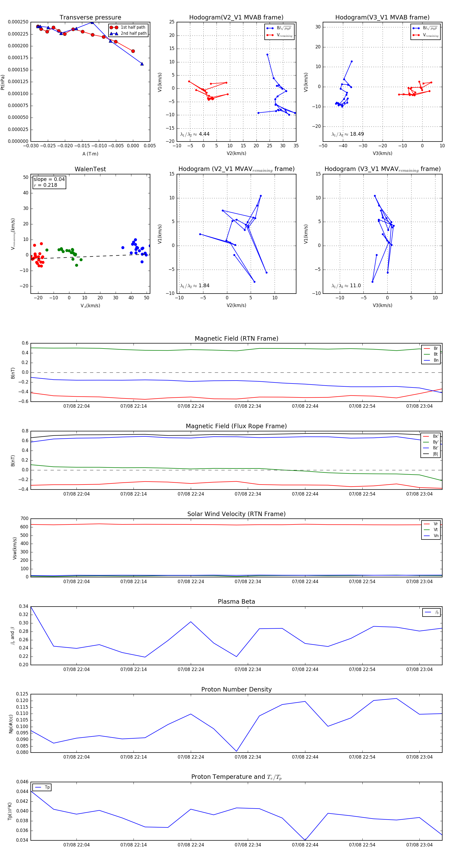Image resolution: width=473 pixels, height=868 pixels.
Task: Select the '1st half path' legend entry
Action: [x=128, y=27]
